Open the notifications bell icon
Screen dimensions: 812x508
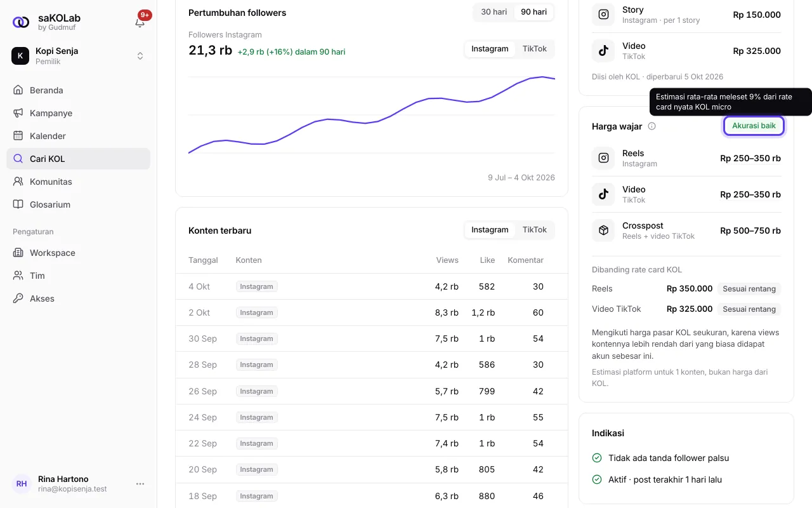140,22
